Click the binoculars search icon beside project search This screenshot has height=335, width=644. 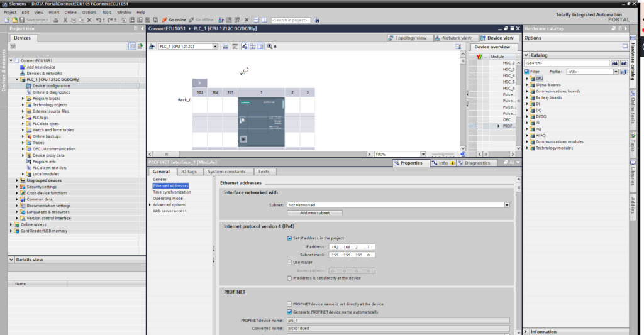point(317,19)
